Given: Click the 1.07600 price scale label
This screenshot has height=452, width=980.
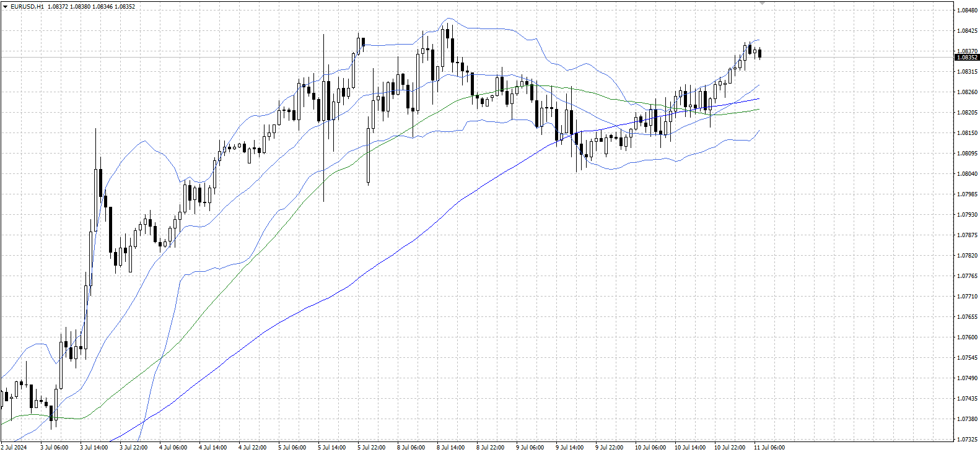Looking at the screenshot, I should tap(968, 337).
